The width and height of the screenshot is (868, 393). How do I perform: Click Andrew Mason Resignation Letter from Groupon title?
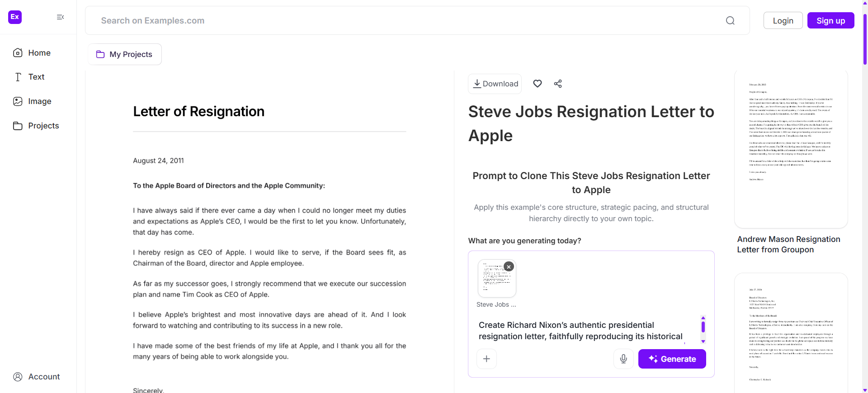point(788,244)
